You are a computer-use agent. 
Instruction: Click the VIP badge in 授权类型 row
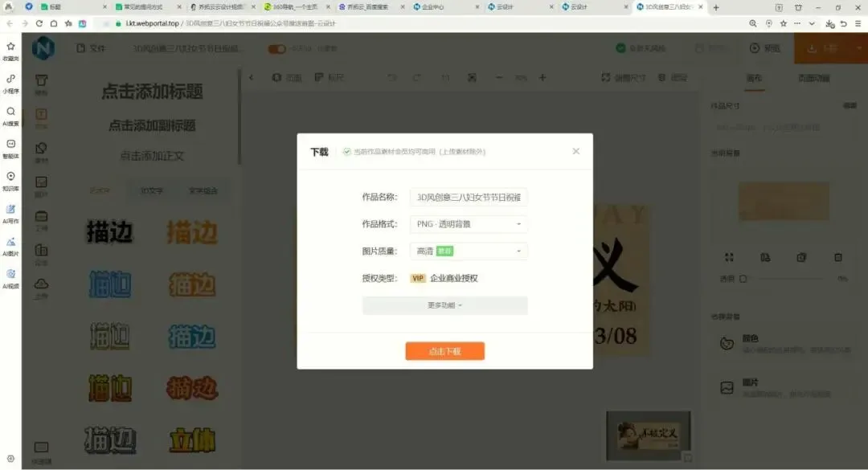pos(418,279)
